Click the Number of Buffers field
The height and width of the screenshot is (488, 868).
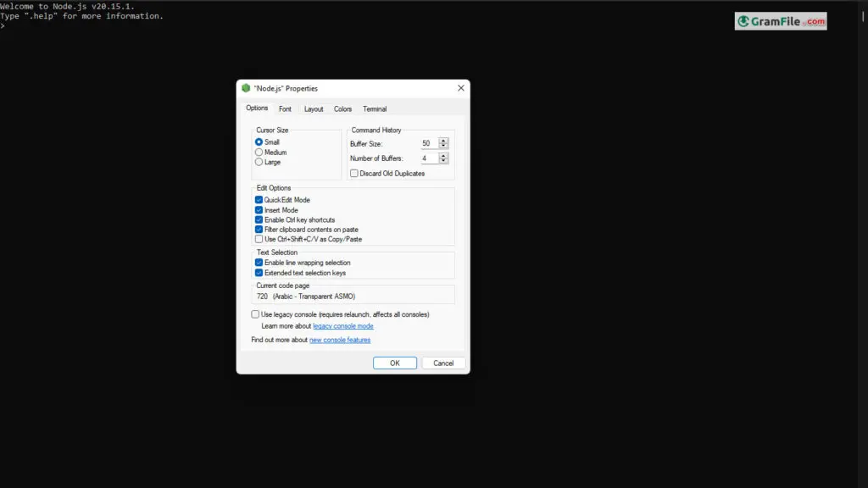pos(429,158)
